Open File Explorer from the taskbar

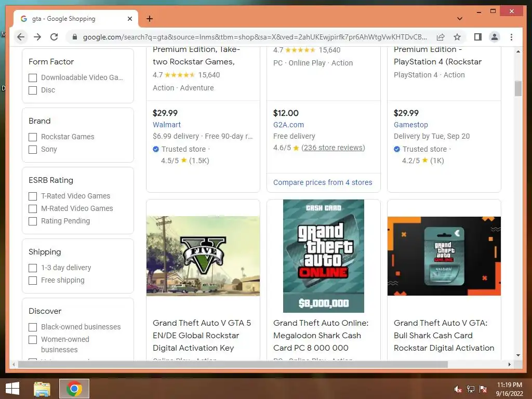pyautogui.click(x=42, y=389)
